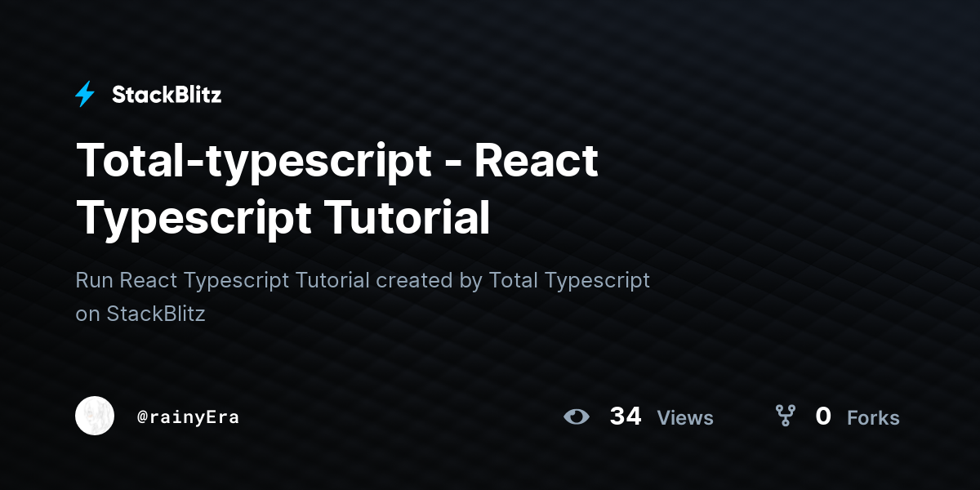The height and width of the screenshot is (490, 980).
Task: Select the 0 forks count
Action: 824,416
